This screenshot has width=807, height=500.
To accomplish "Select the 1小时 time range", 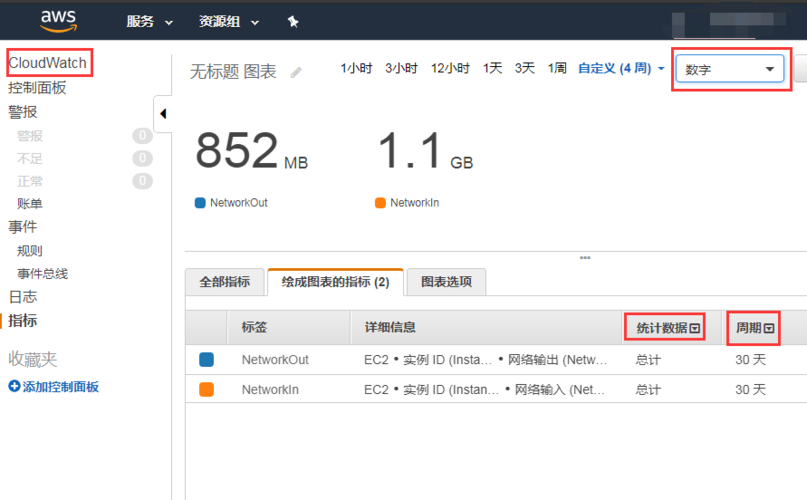I will point(356,68).
